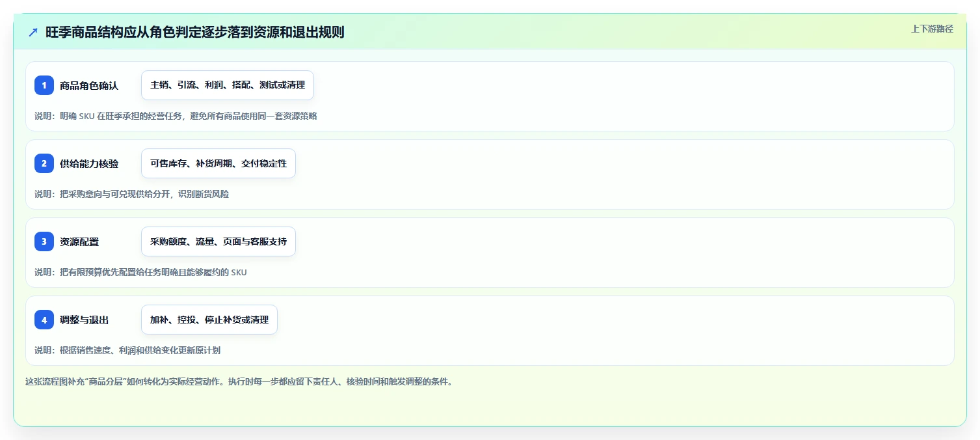This screenshot has width=980, height=440.
Task: Click the note about 把采购意向与可兑现供给分开
Action: point(132,194)
